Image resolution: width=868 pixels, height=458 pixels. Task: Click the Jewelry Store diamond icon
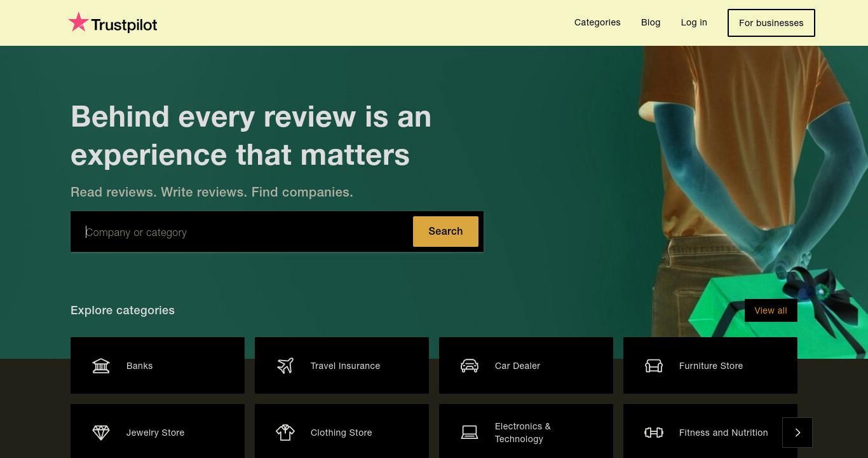(x=101, y=433)
